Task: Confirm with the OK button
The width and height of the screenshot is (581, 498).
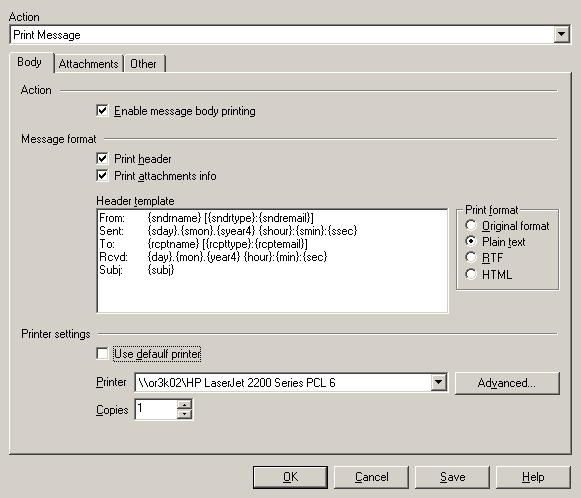Action: (x=290, y=477)
